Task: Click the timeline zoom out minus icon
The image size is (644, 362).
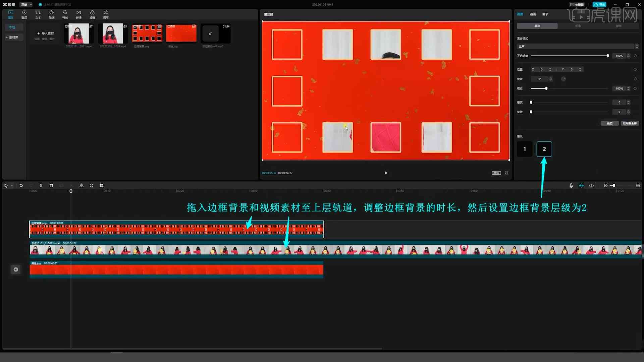Action: point(605,185)
